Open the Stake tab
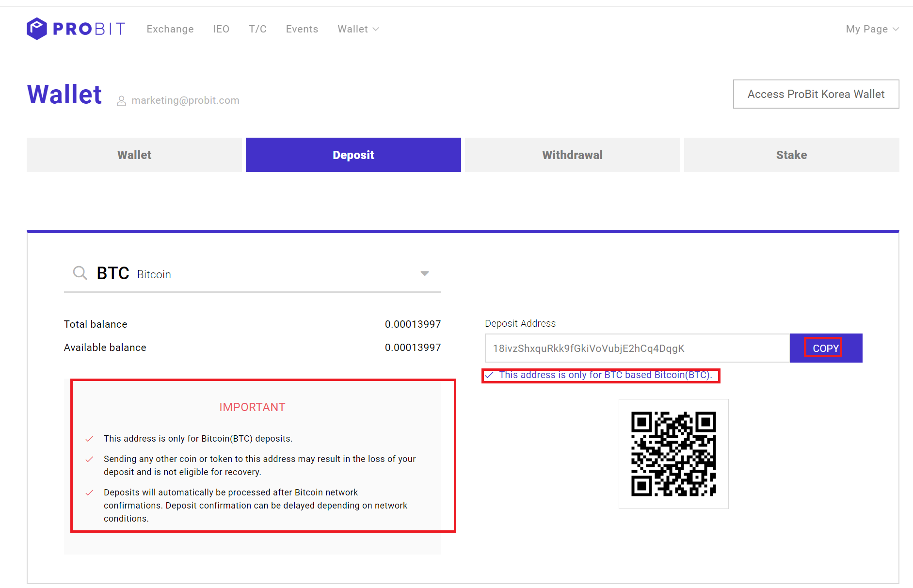Viewport: 913px width, 588px height. point(792,155)
